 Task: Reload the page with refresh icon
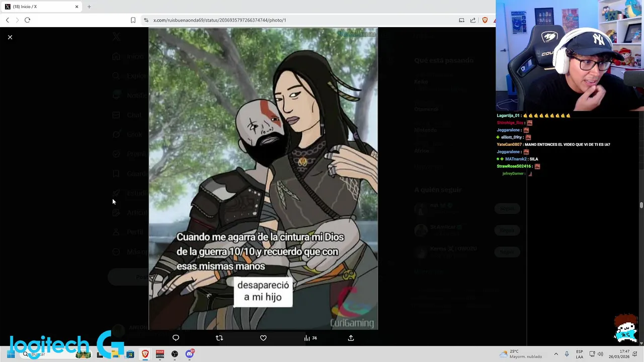coord(27,20)
